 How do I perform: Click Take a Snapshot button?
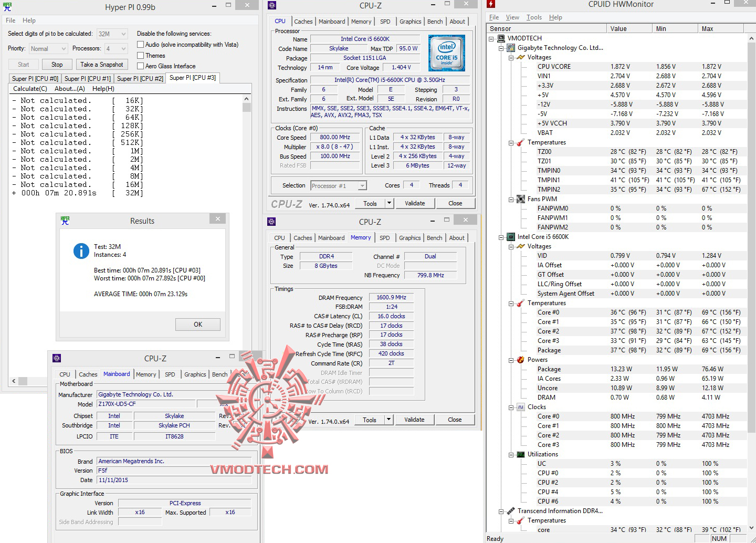click(102, 65)
